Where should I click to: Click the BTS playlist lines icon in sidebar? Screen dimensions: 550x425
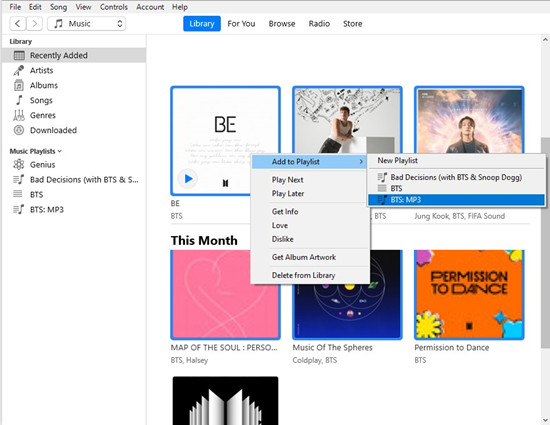[x=18, y=194]
